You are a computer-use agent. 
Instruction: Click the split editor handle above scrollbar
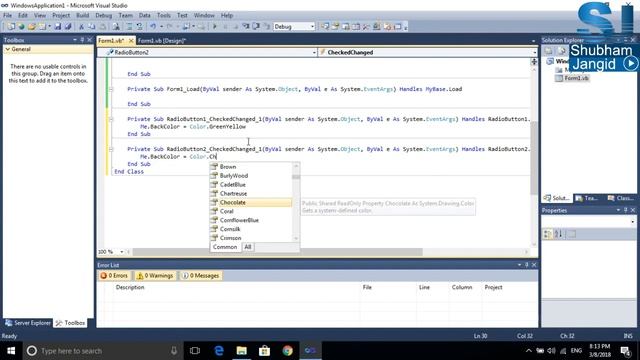[x=534, y=62]
